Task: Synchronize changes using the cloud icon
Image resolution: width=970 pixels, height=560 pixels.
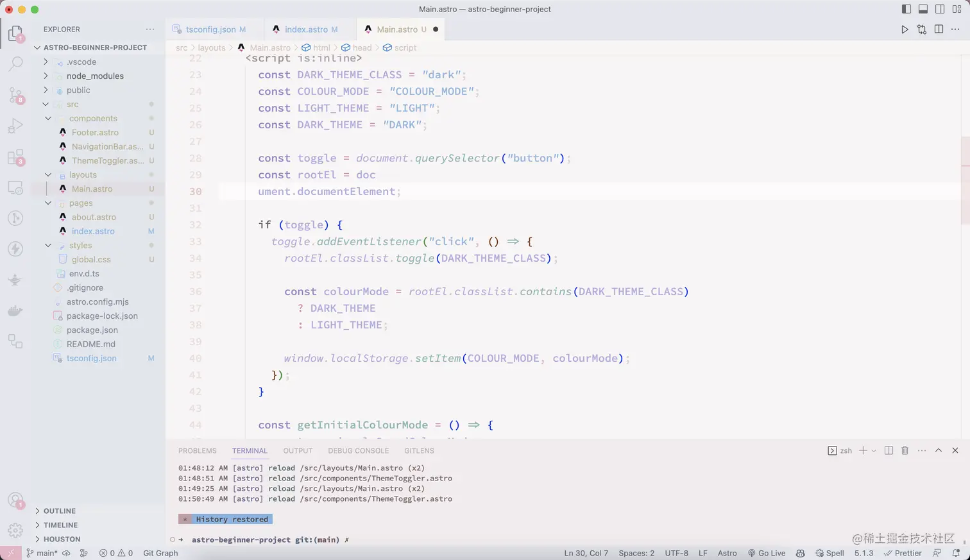Action: click(66, 553)
